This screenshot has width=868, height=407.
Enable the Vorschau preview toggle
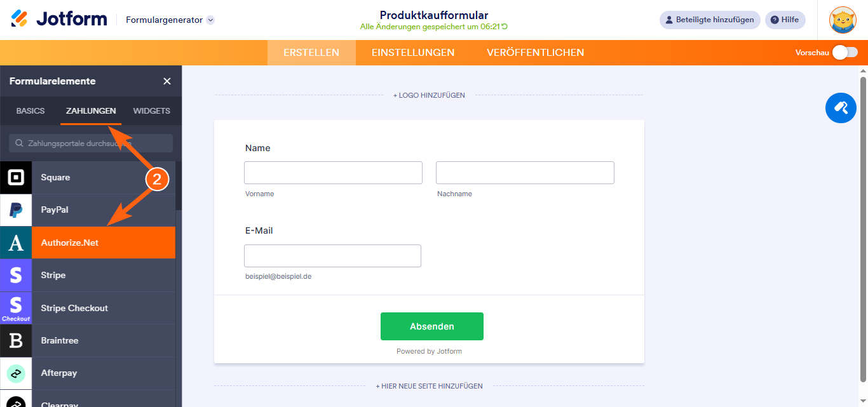pos(844,53)
